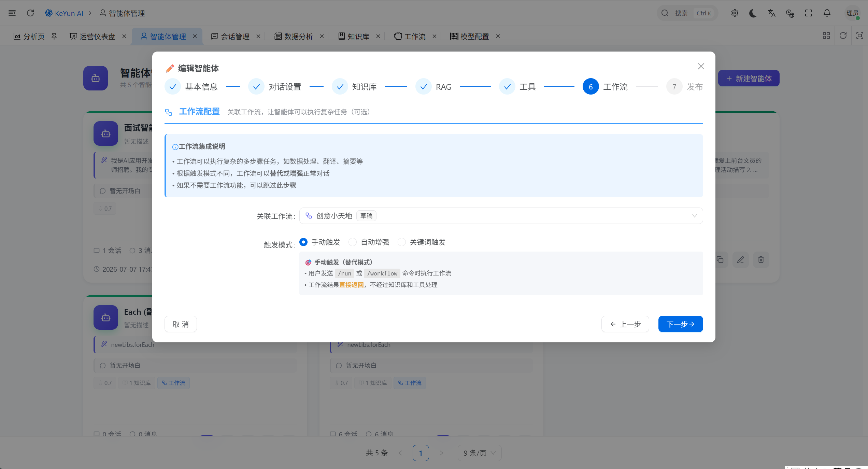The width and height of the screenshot is (868, 469).
Task: Open the language translation icon
Action: point(771,13)
